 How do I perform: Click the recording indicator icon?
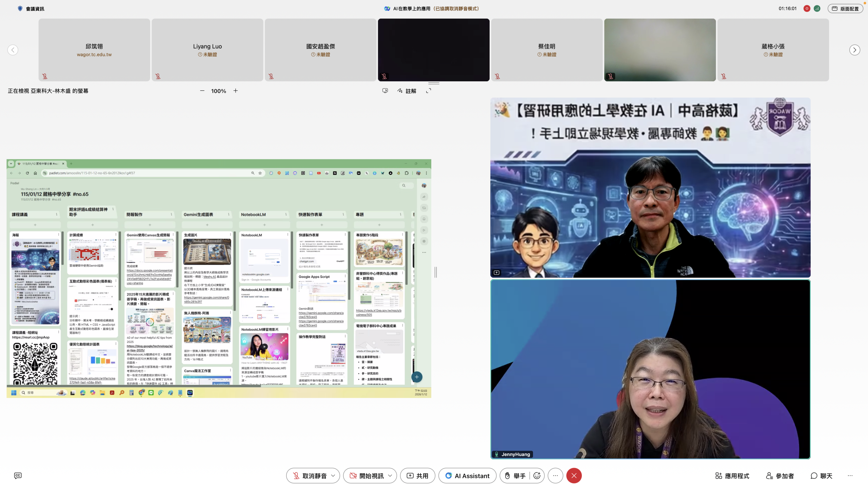coord(807,8)
